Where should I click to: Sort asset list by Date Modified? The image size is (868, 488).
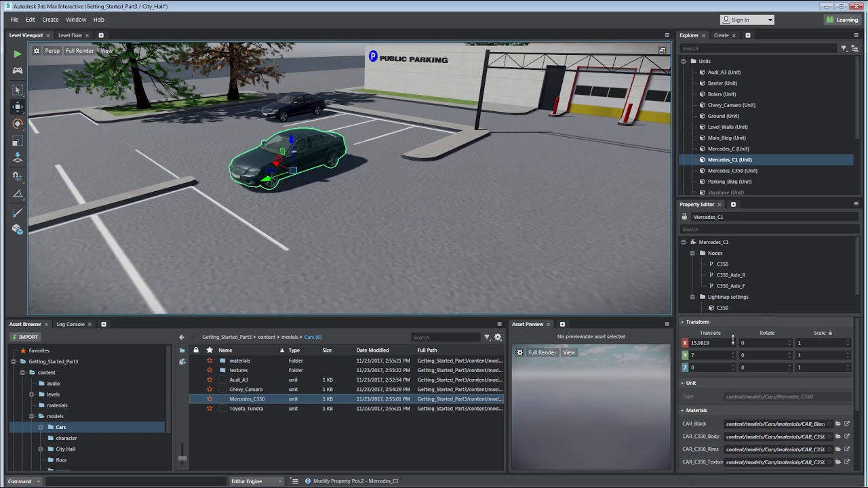372,350
